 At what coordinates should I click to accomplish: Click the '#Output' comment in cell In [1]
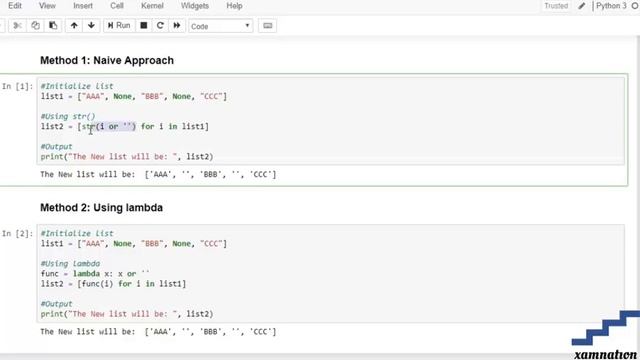(x=56, y=147)
